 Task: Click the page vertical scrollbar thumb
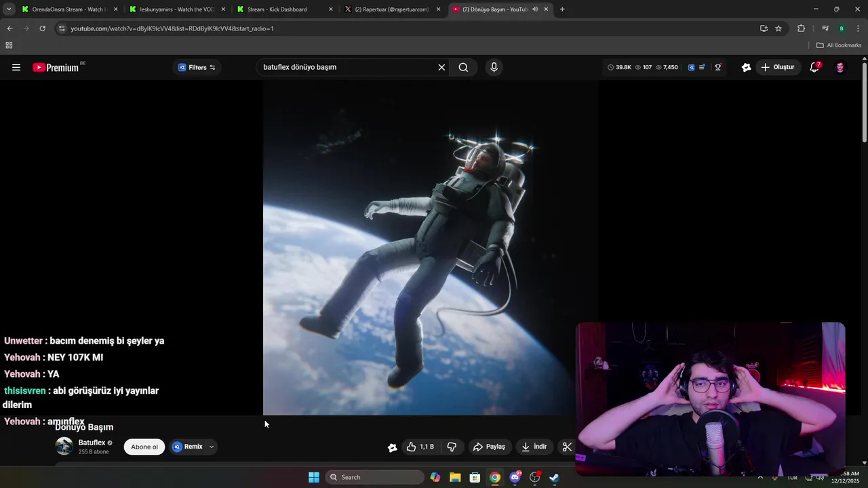click(865, 102)
